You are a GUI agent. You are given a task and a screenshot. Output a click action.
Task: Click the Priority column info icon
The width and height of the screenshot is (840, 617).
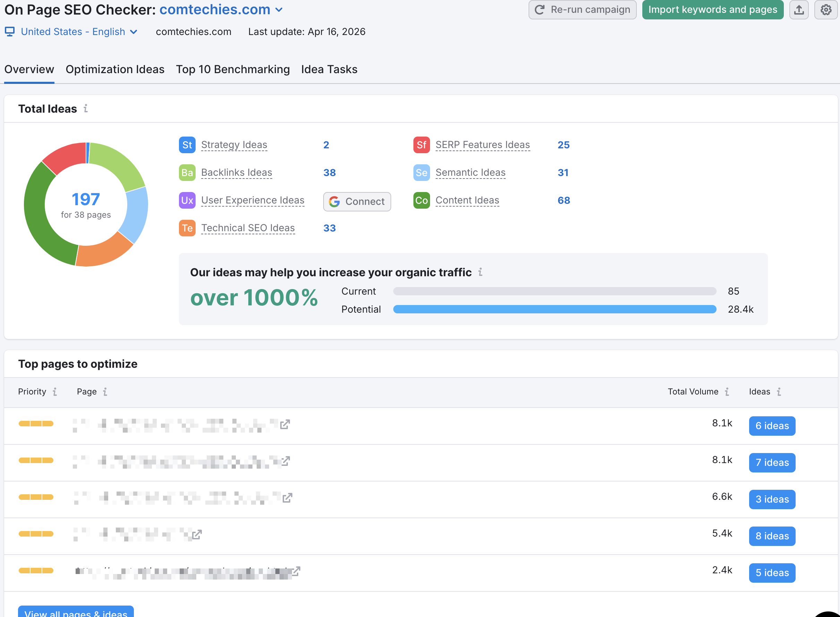pyautogui.click(x=55, y=391)
